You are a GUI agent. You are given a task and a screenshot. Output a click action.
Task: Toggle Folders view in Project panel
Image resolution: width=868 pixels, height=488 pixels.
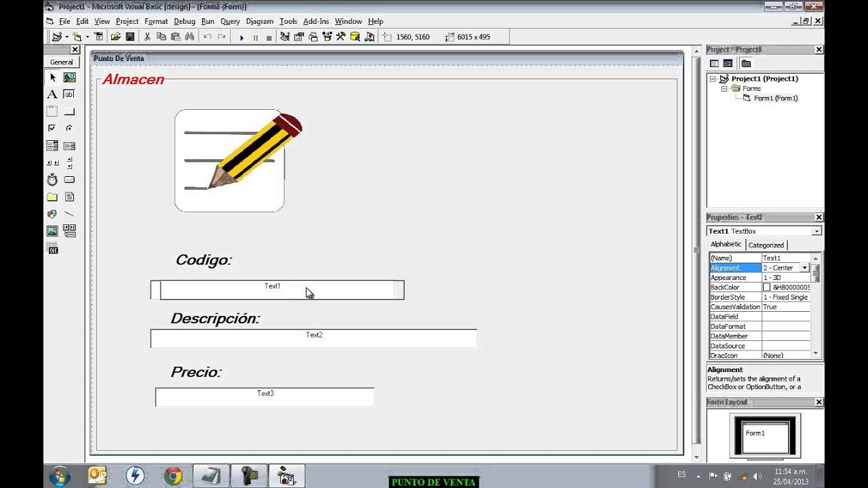746,64
